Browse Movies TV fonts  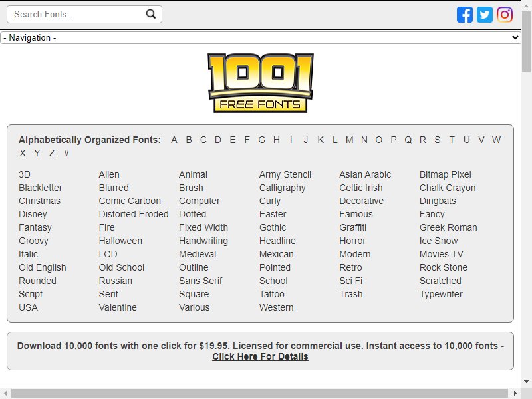click(x=441, y=254)
